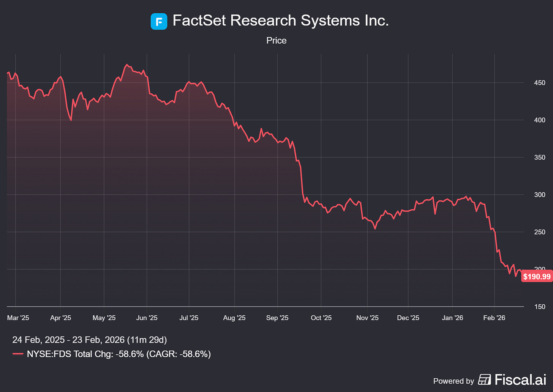This screenshot has height=392, width=553.
Task: Click the Dec '25 axis label
Action: pyautogui.click(x=408, y=318)
